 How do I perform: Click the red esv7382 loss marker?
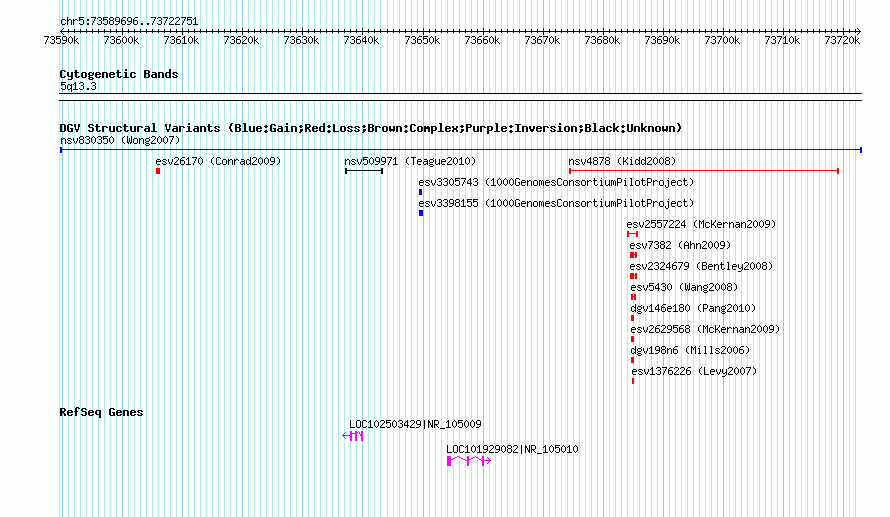(x=633, y=255)
